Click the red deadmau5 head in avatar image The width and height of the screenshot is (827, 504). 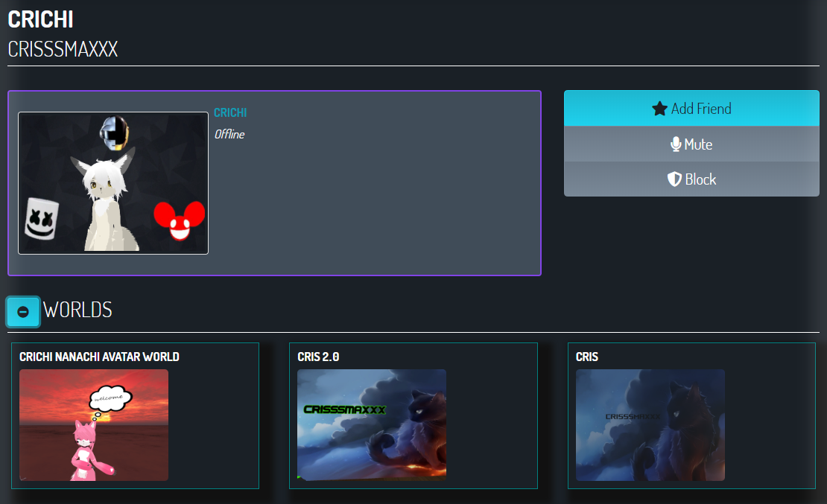(x=179, y=220)
